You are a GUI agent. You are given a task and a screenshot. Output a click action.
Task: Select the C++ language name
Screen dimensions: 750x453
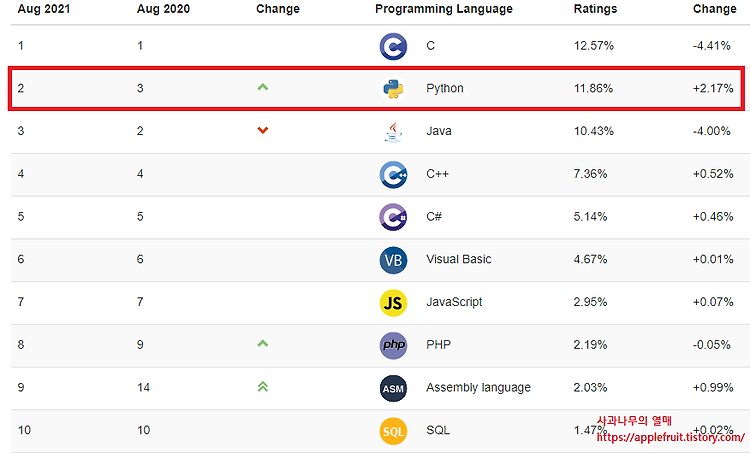click(437, 174)
